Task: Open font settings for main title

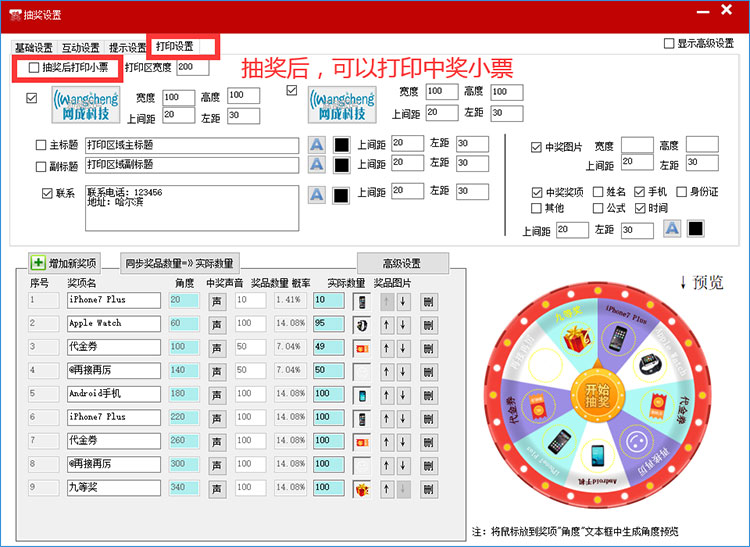Action: point(317,144)
